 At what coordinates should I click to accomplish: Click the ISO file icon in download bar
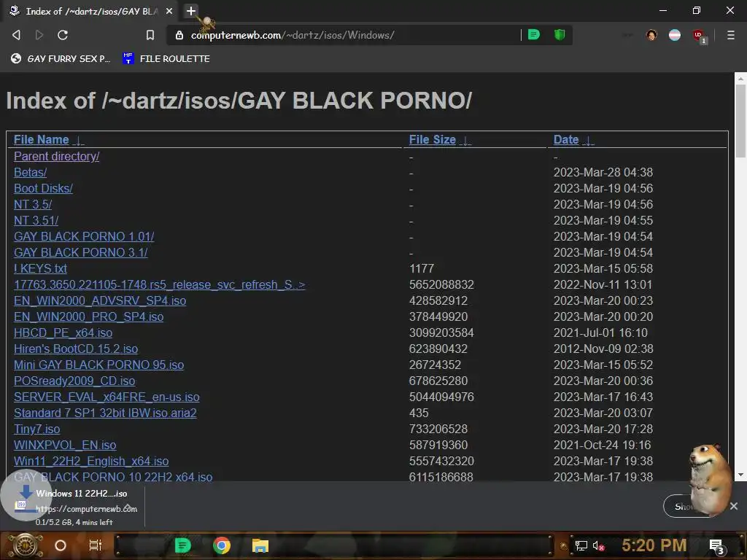(21, 505)
